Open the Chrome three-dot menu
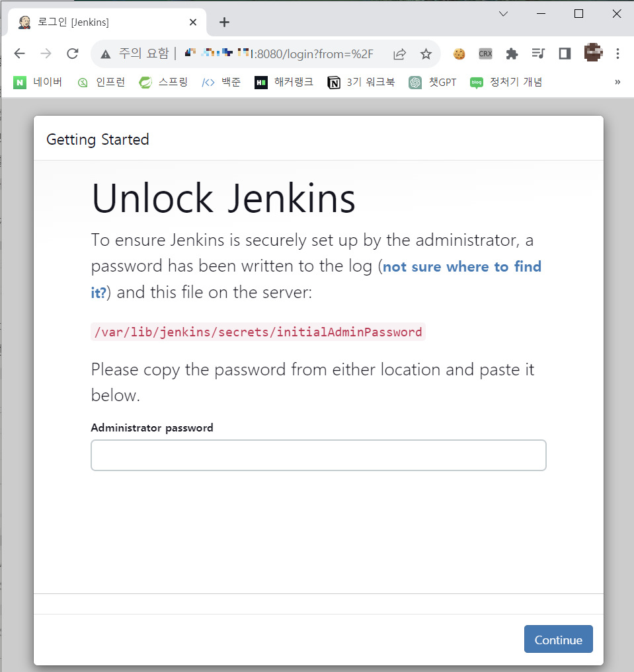This screenshot has height=672, width=634. tap(617, 54)
